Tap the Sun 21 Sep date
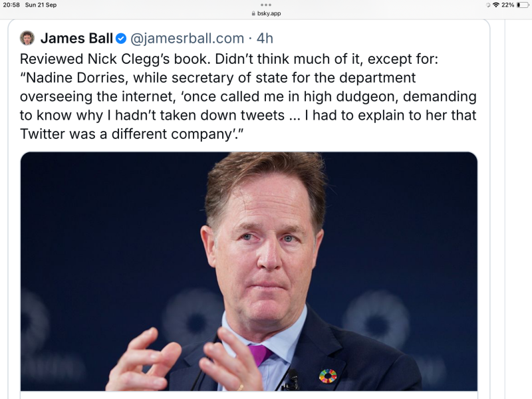 pos(41,5)
